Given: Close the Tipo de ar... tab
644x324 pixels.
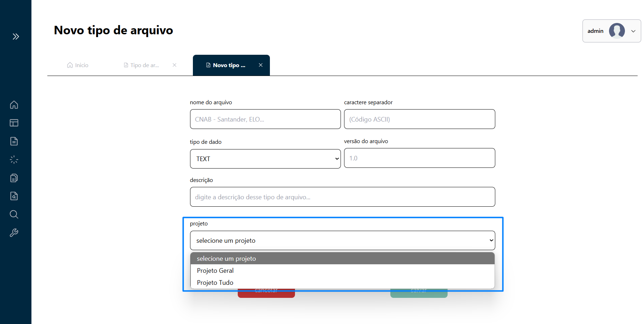Looking at the screenshot, I should pos(175,65).
